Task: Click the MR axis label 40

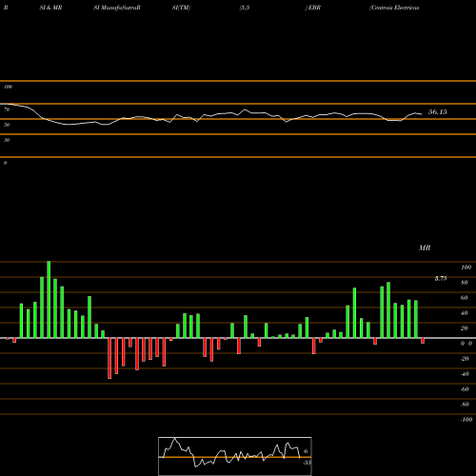Action: point(465,313)
